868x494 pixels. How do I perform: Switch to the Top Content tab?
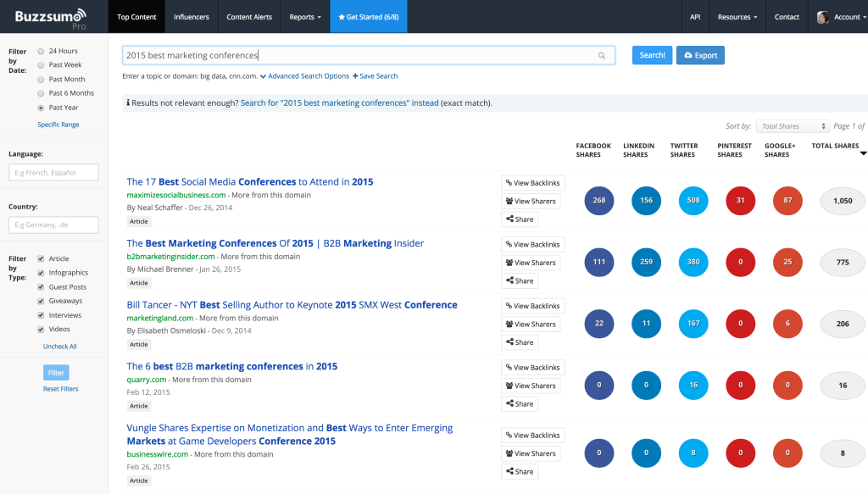click(136, 17)
